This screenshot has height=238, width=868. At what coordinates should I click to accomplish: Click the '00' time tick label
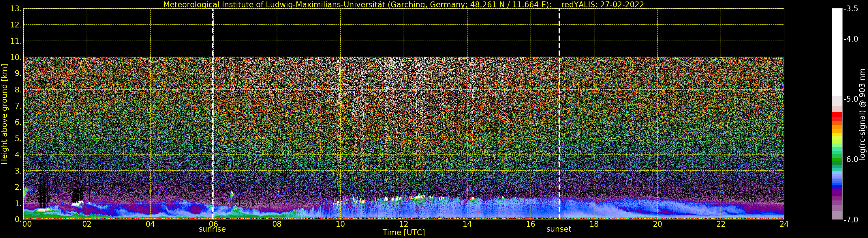pyautogui.click(x=27, y=224)
